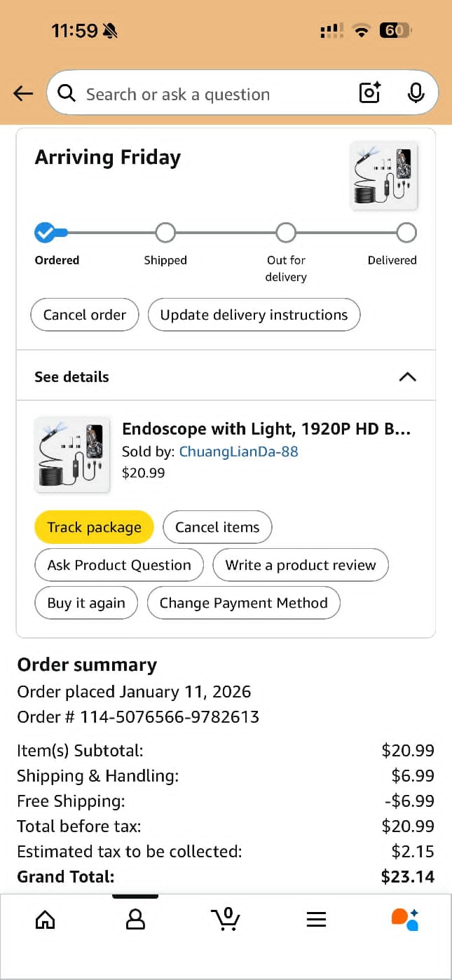The height and width of the screenshot is (980, 452).
Task: Open the Rufus AI assistant icon
Action: point(405,919)
